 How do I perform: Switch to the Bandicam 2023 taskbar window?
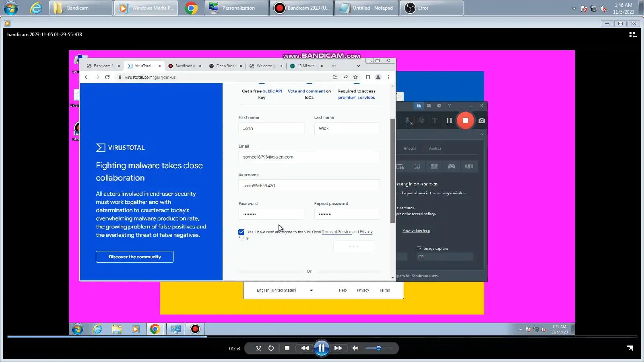click(x=301, y=8)
